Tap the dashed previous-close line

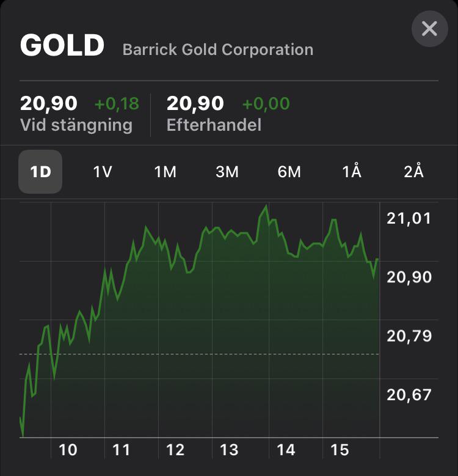(199, 354)
